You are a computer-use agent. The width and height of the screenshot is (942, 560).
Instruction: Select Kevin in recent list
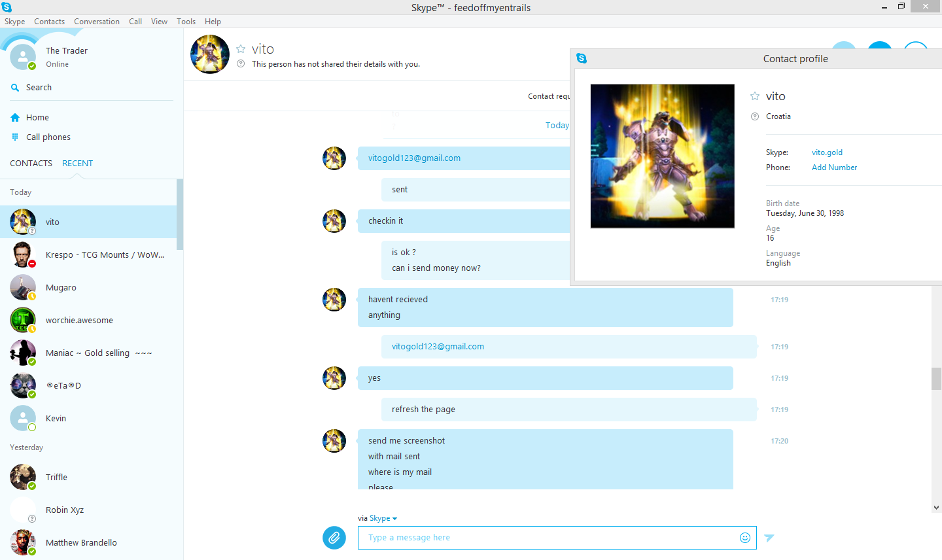pos(88,418)
